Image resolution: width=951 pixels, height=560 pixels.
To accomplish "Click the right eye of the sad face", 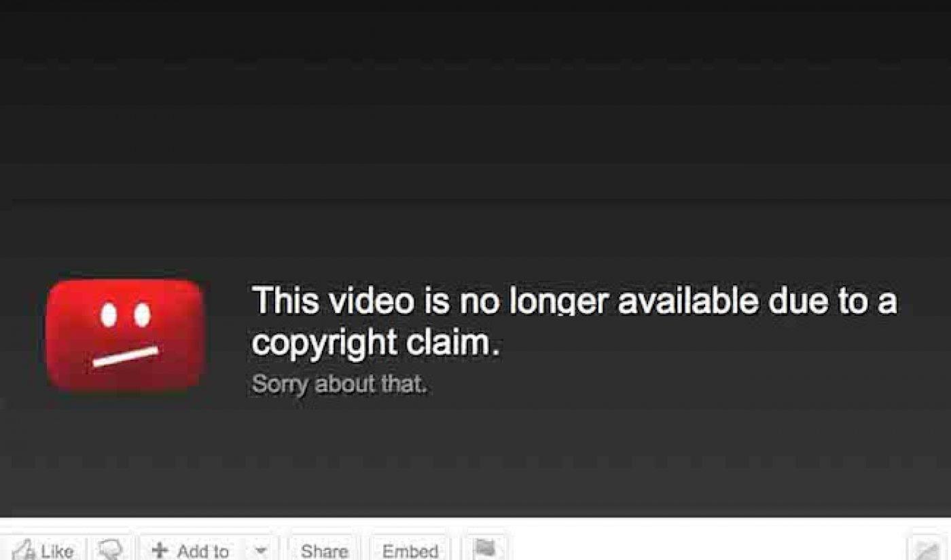I will click(x=141, y=314).
